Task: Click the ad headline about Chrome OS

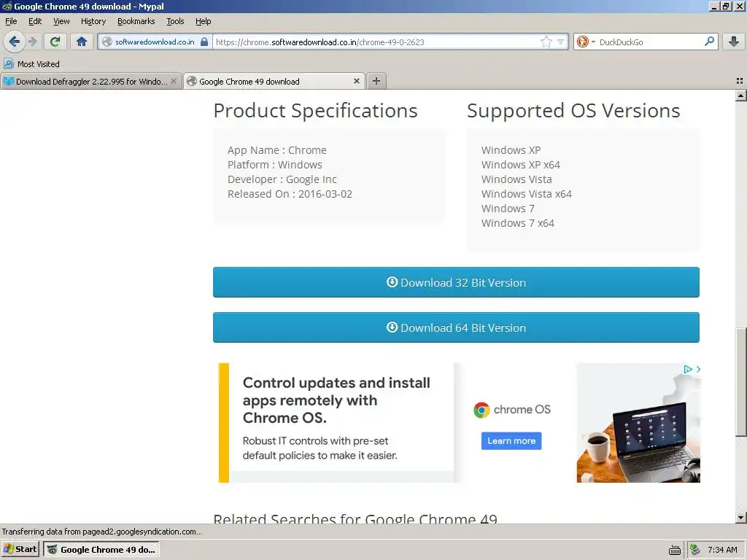Action: pyautogui.click(x=336, y=400)
